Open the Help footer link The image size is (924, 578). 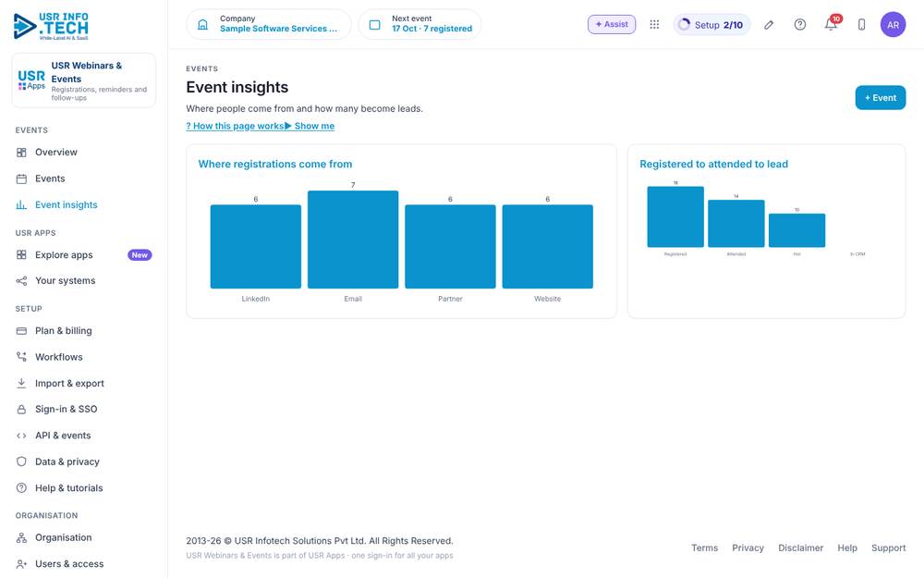coord(847,547)
